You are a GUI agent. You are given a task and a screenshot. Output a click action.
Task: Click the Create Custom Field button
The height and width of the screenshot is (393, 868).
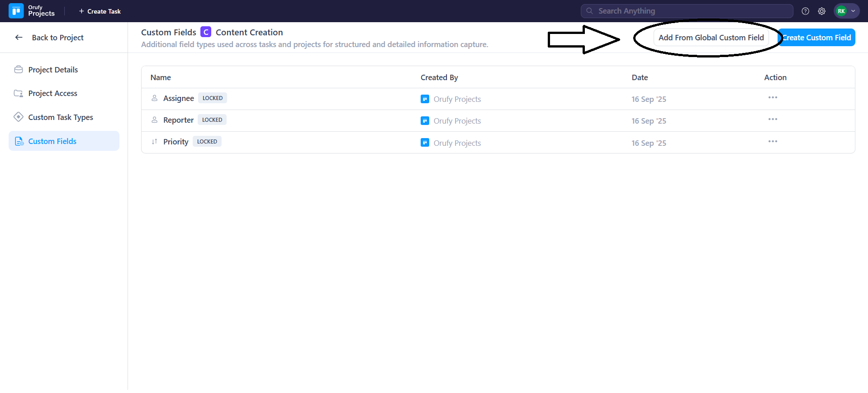click(817, 38)
